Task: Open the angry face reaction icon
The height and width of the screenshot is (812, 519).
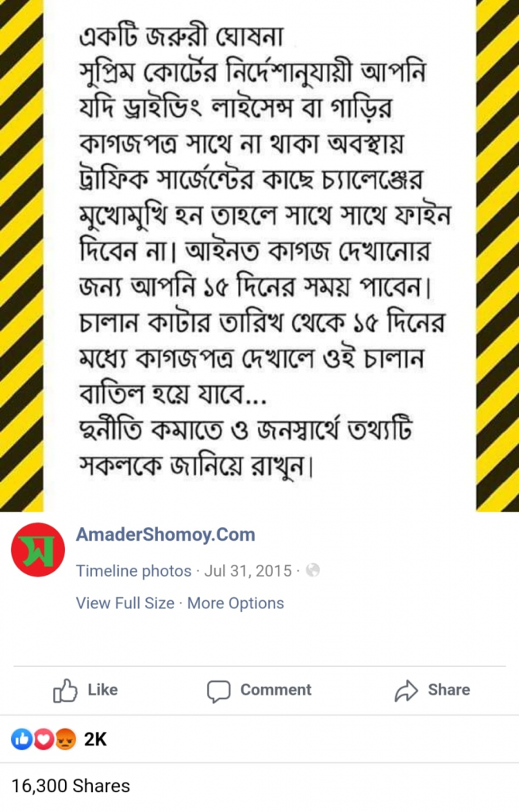Action: pyautogui.click(x=65, y=739)
